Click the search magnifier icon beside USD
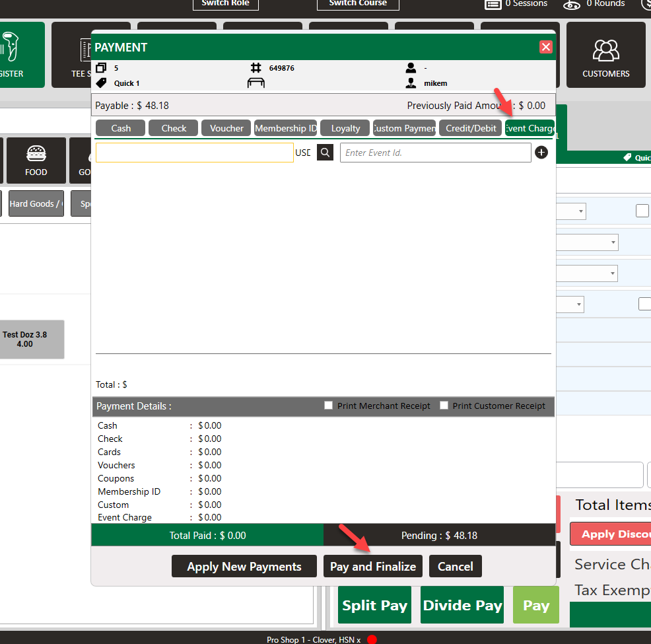The image size is (651, 644). point(325,153)
